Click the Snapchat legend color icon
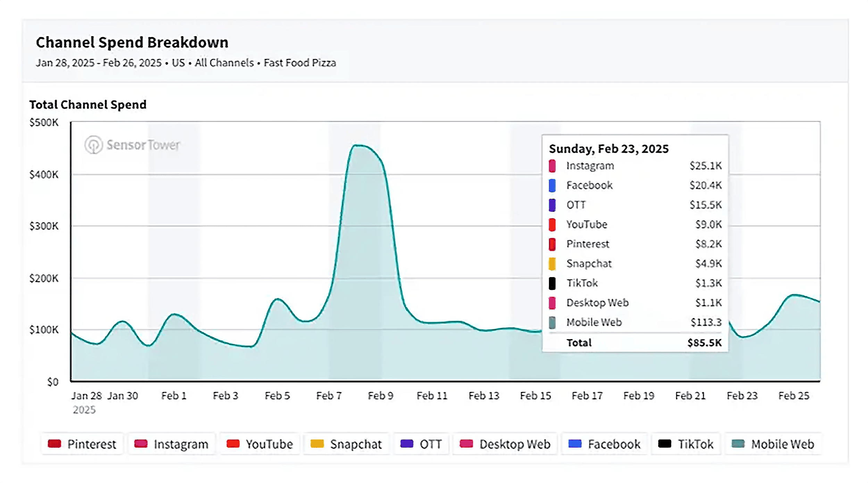Image resolution: width=868 pixels, height=483 pixels. pyautogui.click(x=317, y=444)
